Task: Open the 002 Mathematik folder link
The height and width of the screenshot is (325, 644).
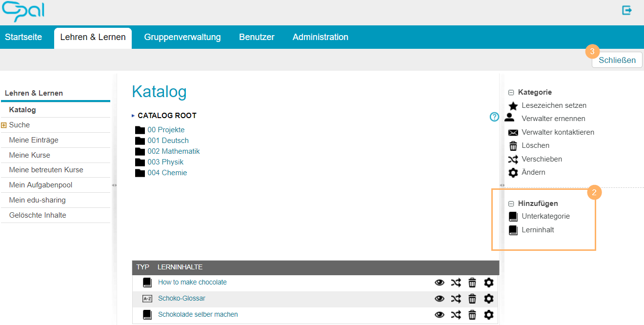Action: [173, 151]
